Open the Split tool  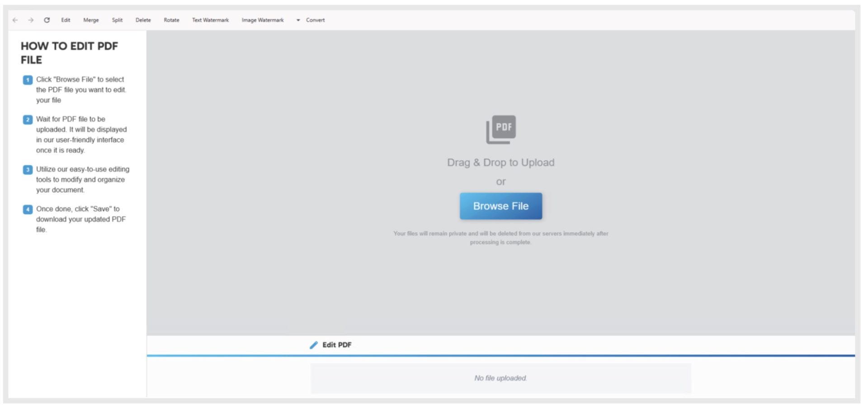117,20
